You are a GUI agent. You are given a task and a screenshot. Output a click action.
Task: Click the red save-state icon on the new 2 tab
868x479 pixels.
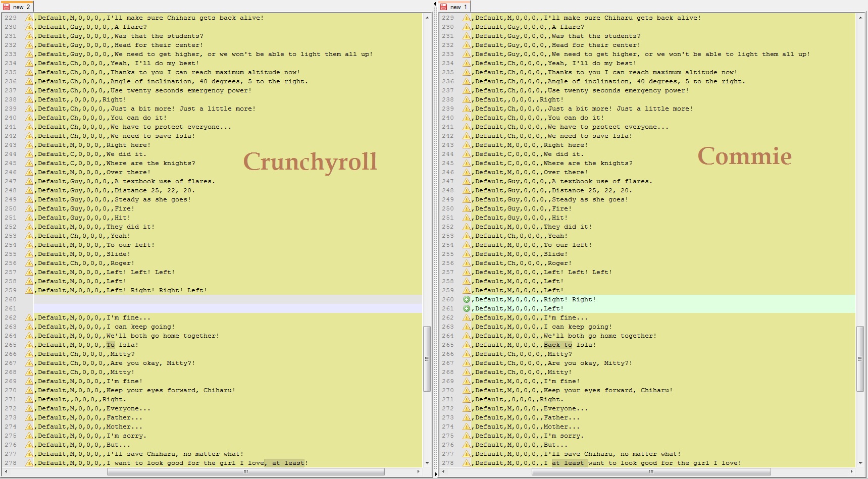point(7,7)
